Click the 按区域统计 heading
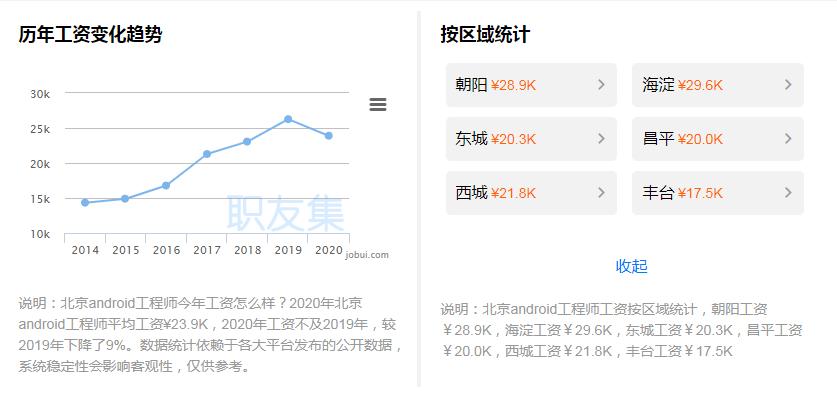The height and width of the screenshot is (396, 837). [485, 34]
